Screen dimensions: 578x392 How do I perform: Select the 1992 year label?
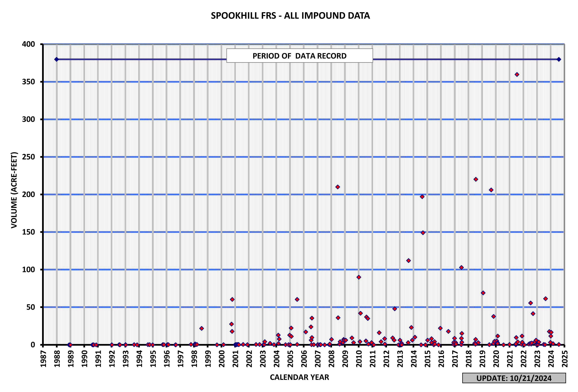112,359
